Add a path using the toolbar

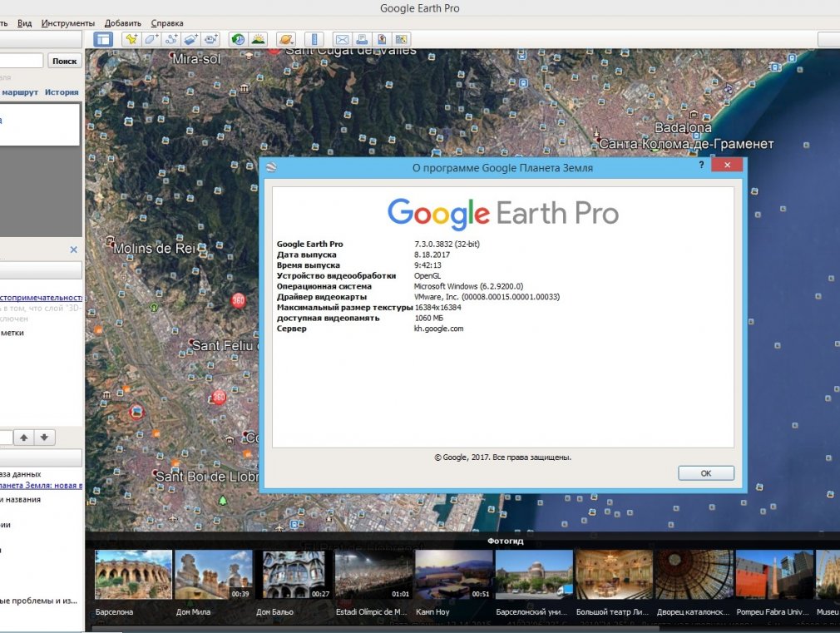171,39
